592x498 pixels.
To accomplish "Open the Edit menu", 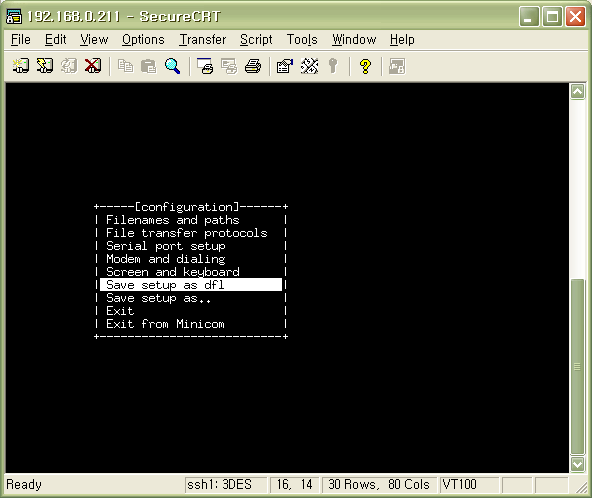I will click(56, 40).
